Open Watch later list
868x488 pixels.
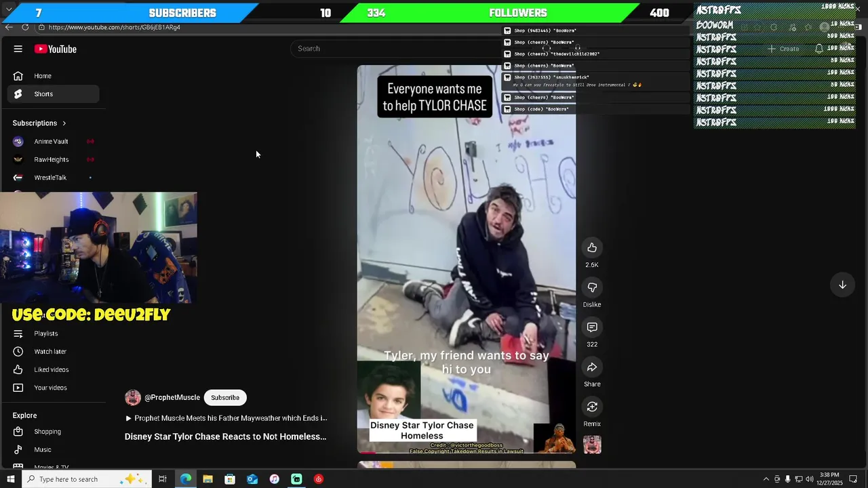pyautogui.click(x=53, y=352)
